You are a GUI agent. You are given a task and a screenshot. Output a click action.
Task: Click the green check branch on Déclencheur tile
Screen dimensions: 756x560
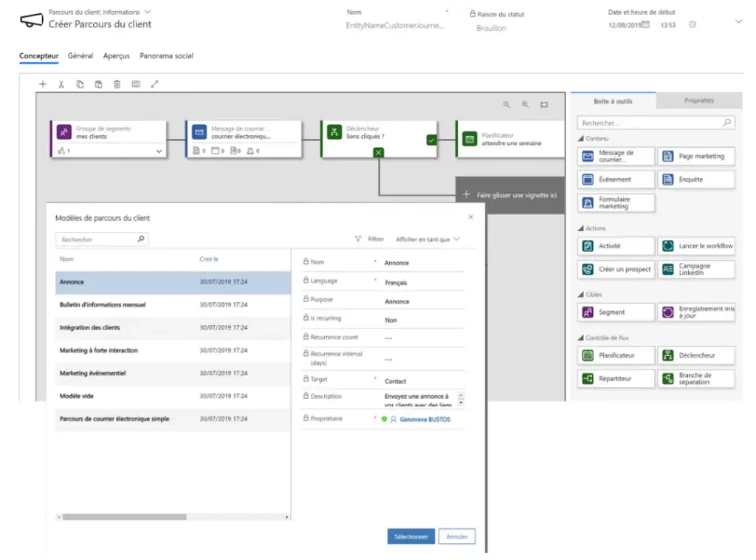(x=431, y=140)
